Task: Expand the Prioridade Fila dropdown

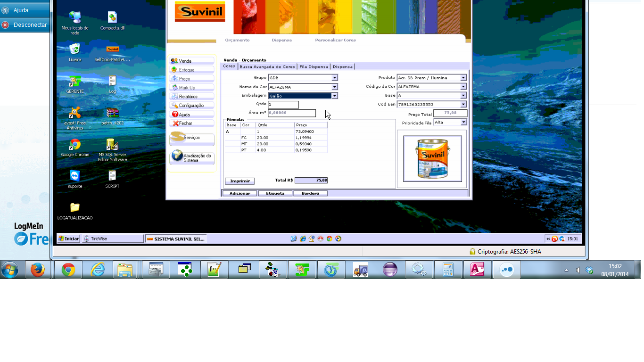Action: click(463, 123)
